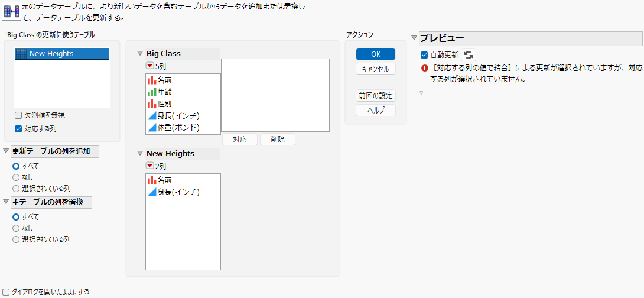Click the 前回の設定 button

(x=376, y=96)
